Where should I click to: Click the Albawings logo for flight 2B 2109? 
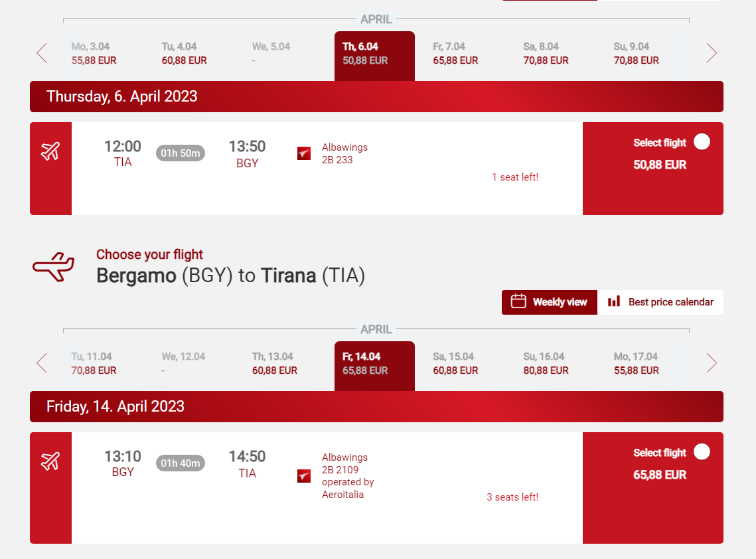coord(304,476)
